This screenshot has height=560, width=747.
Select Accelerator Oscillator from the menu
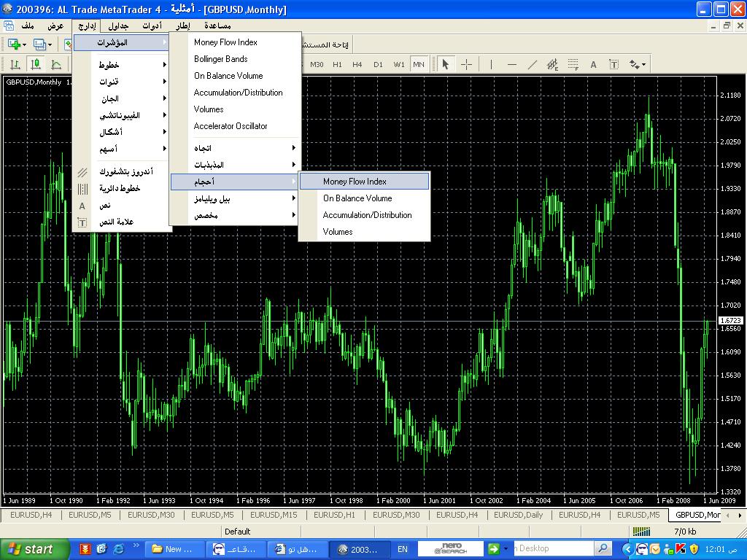tap(231, 126)
